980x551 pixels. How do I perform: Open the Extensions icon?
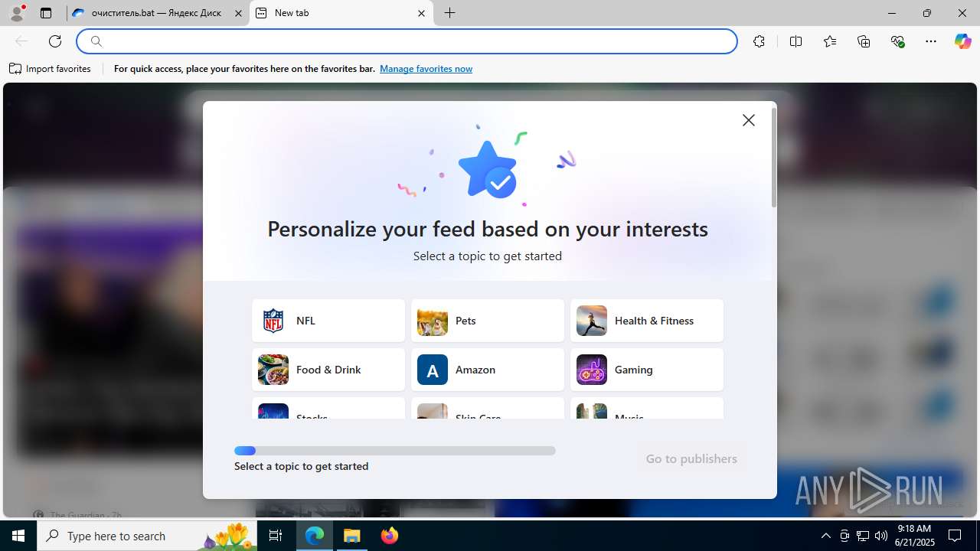click(759, 41)
